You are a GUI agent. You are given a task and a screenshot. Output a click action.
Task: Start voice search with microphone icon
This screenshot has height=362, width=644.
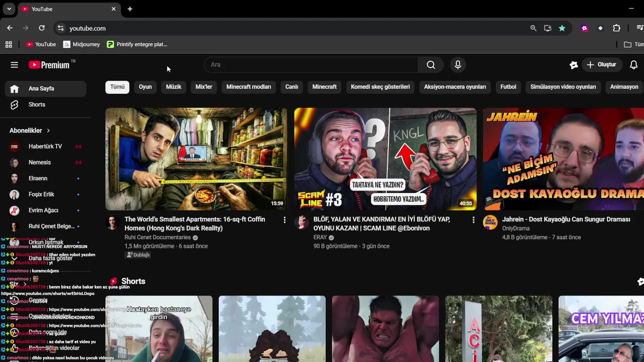(457, 64)
